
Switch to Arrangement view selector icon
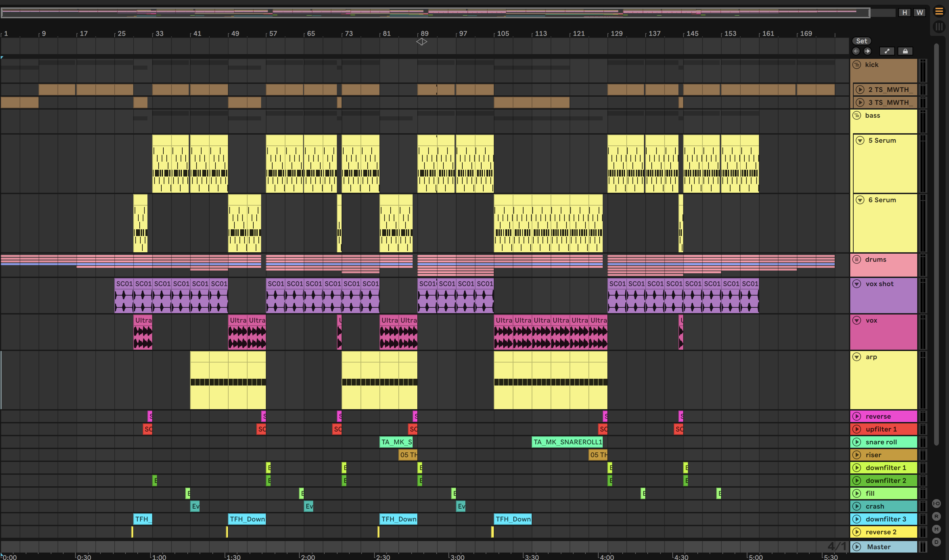click(x=939, y=12)
